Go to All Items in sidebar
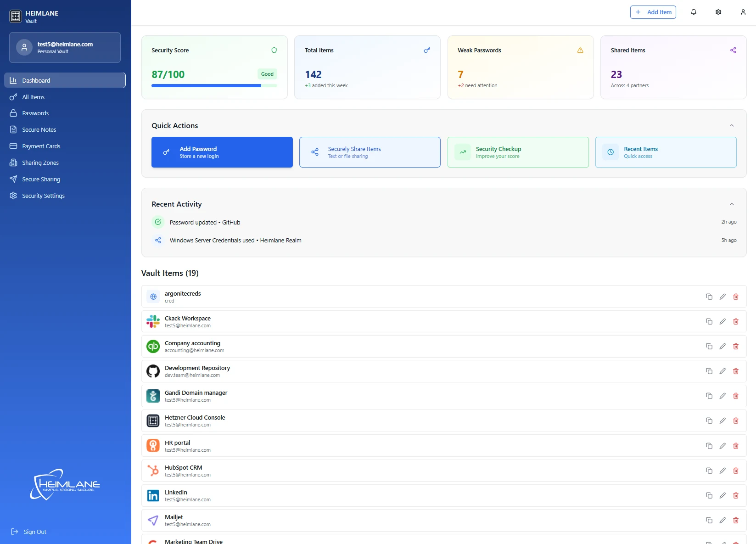756x544 pixels. [x=65, y=97]
